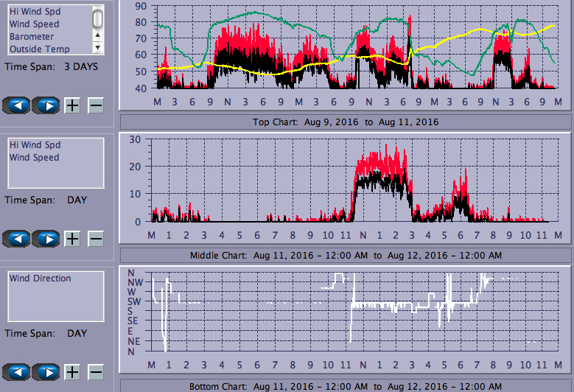This screenshot has width=574, height=392.
Task: Step middle chart back one day
Action: (x=18, y=239)
